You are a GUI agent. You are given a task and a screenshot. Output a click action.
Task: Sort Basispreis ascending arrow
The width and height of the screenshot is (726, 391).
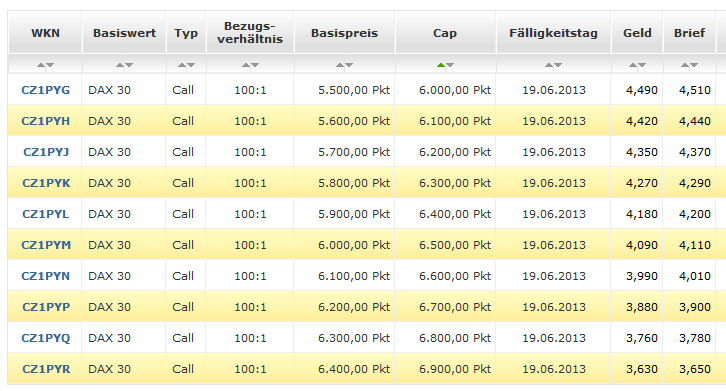tap(340, 65)
